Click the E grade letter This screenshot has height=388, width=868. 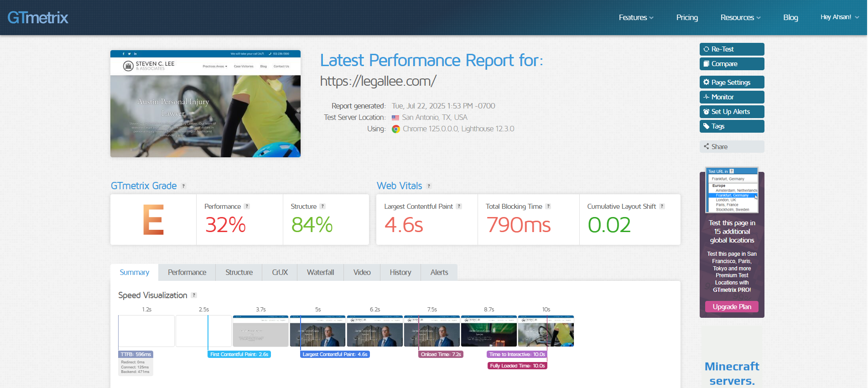point(153,220)
